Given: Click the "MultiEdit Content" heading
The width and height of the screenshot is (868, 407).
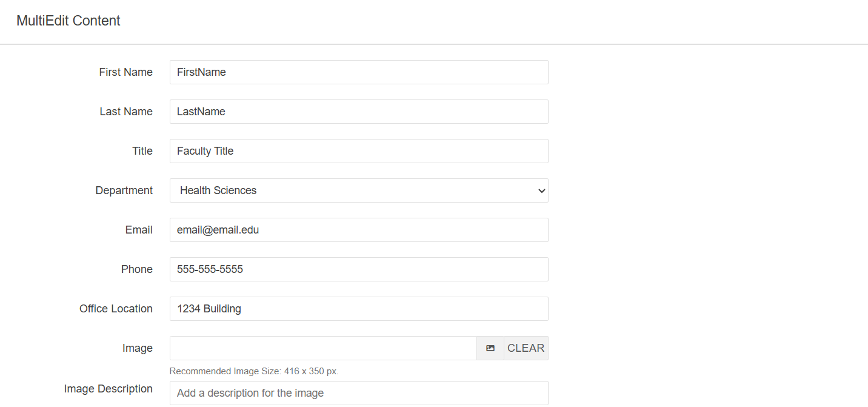Looking at the screenshot, I should pyautogui.click(x=68, y=21).
